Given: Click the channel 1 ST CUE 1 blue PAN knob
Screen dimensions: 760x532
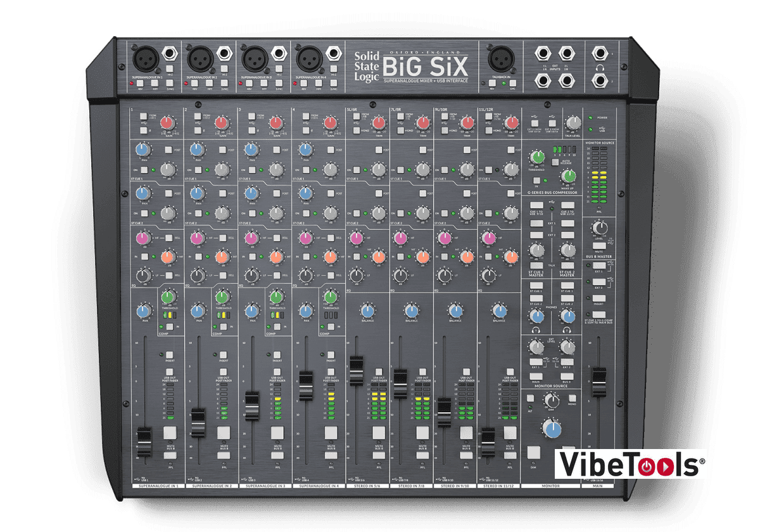Looking at the screenshot, I should 143,149.
